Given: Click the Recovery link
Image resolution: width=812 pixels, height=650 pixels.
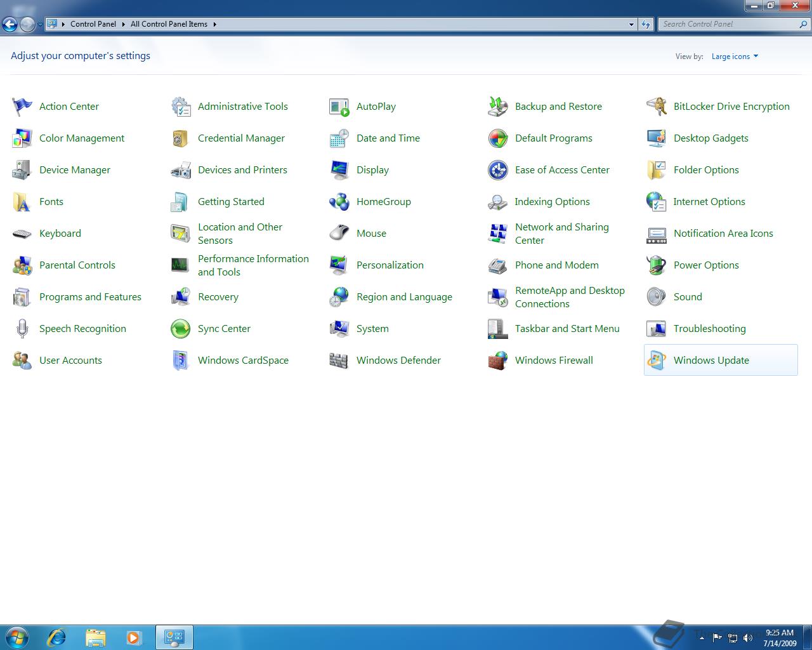Looking at the screenshot, I should 218,297.
